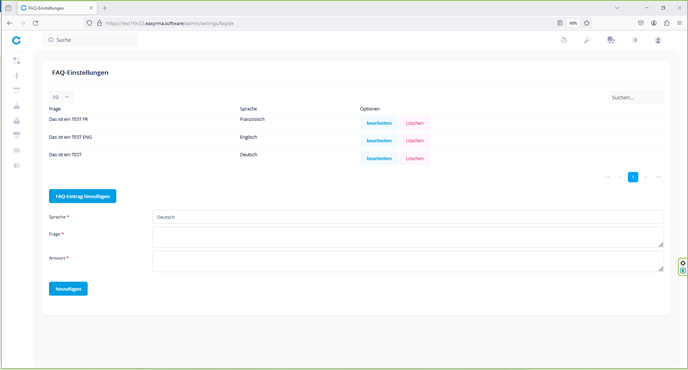The height and width of the screenshot is (370, 688).
Task: Click the 'Deutsch' cell in the table
Action: tap(248, 154)
